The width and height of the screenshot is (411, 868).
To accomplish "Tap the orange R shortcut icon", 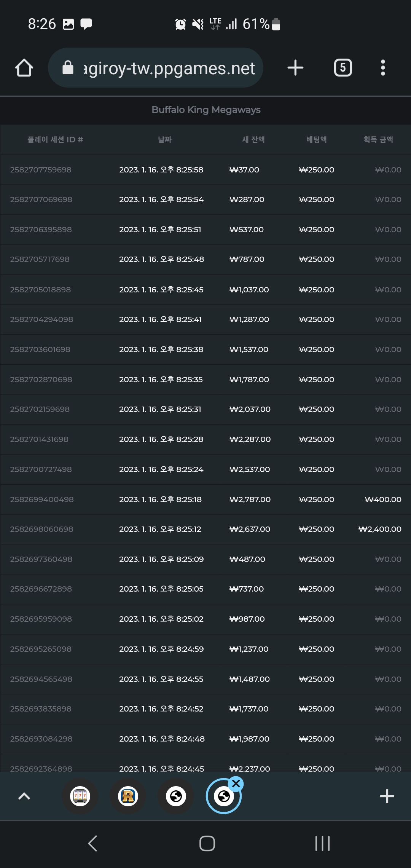I will pyautogui.click(x=128, y=796).
